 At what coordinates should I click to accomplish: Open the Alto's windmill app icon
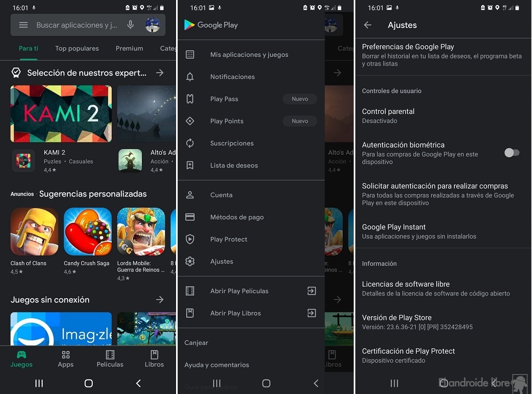tap(130, 161)
